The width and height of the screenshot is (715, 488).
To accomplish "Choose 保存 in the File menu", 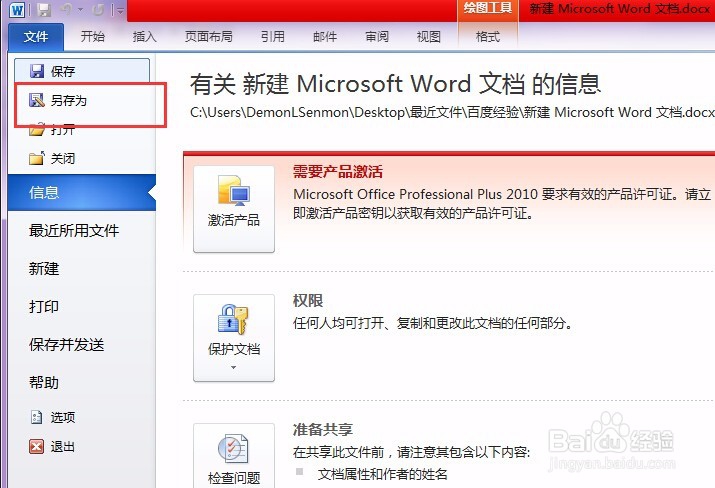I will [x=82, y=71].
